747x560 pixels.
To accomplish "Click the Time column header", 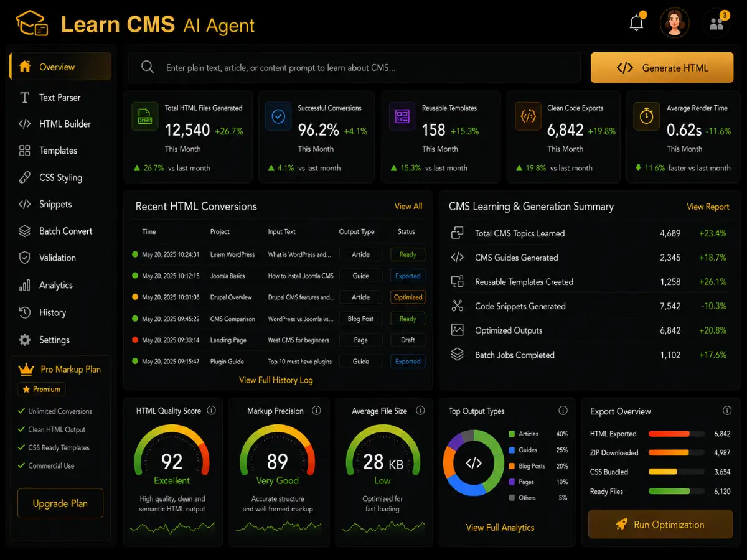I will pyautogui.click(x=149, y=231).
